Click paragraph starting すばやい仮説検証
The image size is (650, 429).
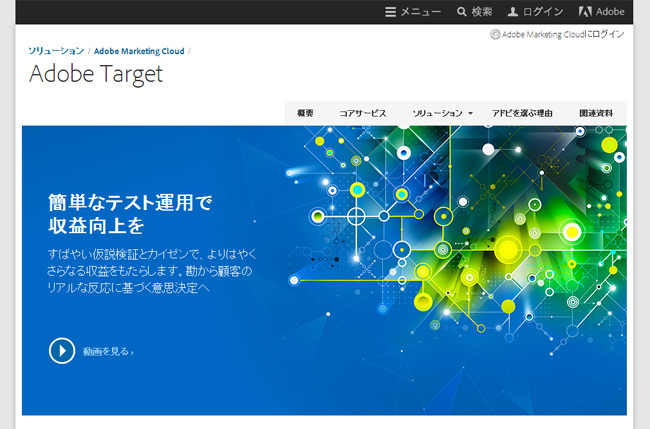click(x=152, y=254)
